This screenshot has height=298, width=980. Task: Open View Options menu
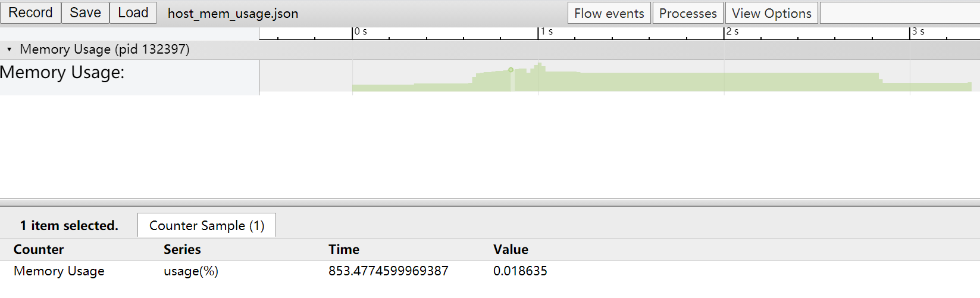pyautogui.click(x=772, y=13)
